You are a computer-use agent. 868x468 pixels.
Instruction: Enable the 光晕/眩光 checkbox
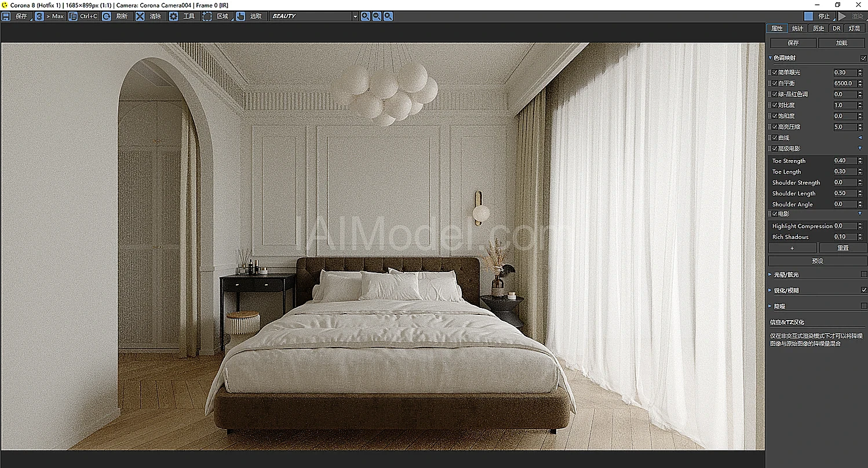click(864, 274)
